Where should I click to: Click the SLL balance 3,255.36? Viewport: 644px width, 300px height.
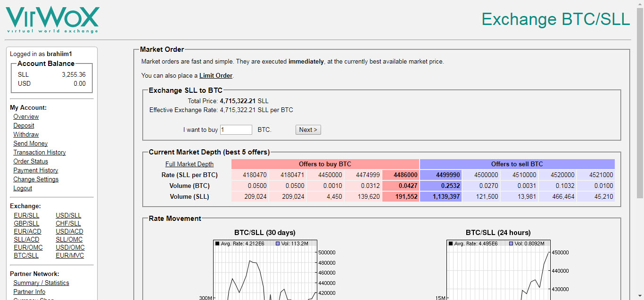(74, 75)
